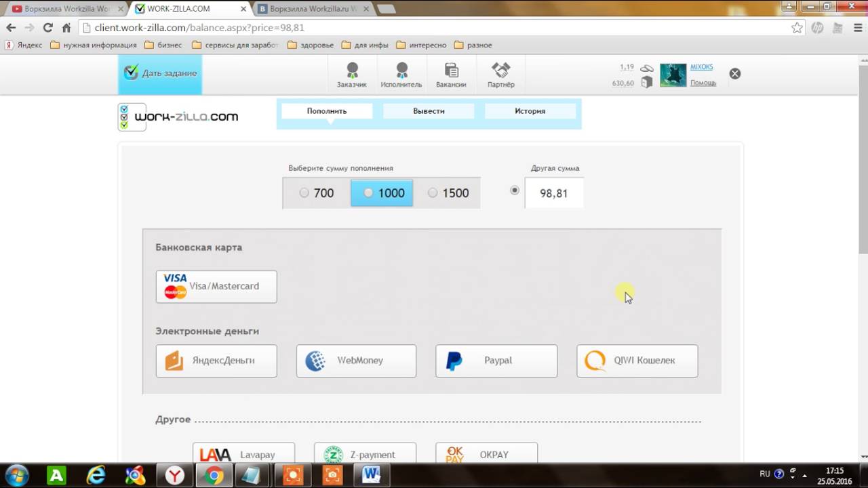Click the MIXOKS user avatar
The image size is (868, 488).
pyautogui.click(x=673, y=75)
